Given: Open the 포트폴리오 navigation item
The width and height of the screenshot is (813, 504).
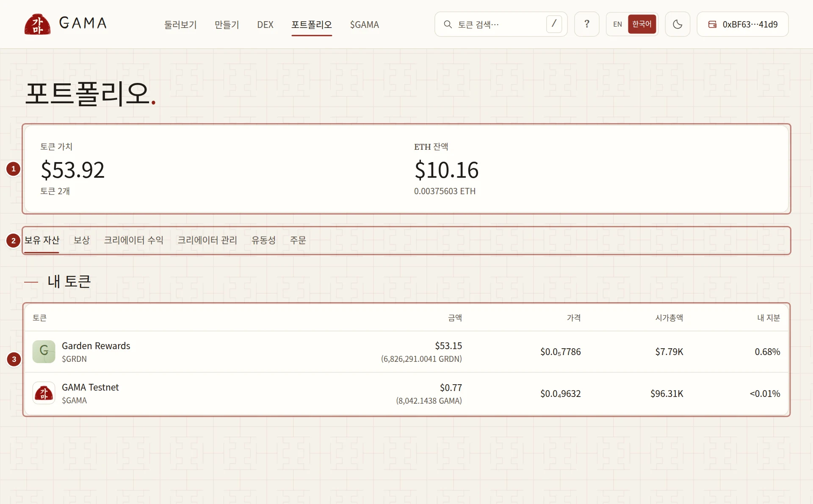Looking at the screenshot, I should (x=312, y=25).
